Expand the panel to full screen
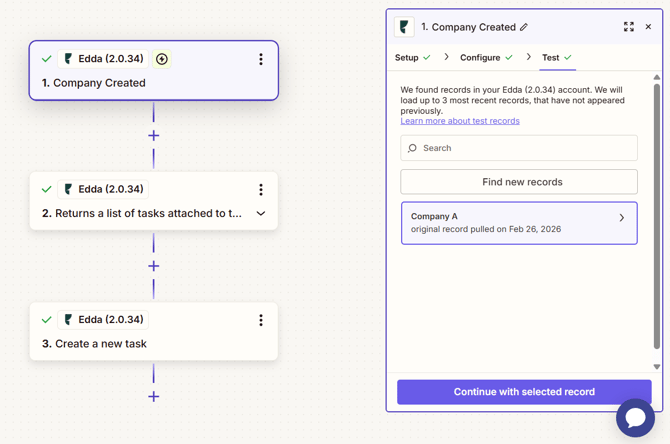This screenshot has height=444, width=670. [x=629, y=27]
